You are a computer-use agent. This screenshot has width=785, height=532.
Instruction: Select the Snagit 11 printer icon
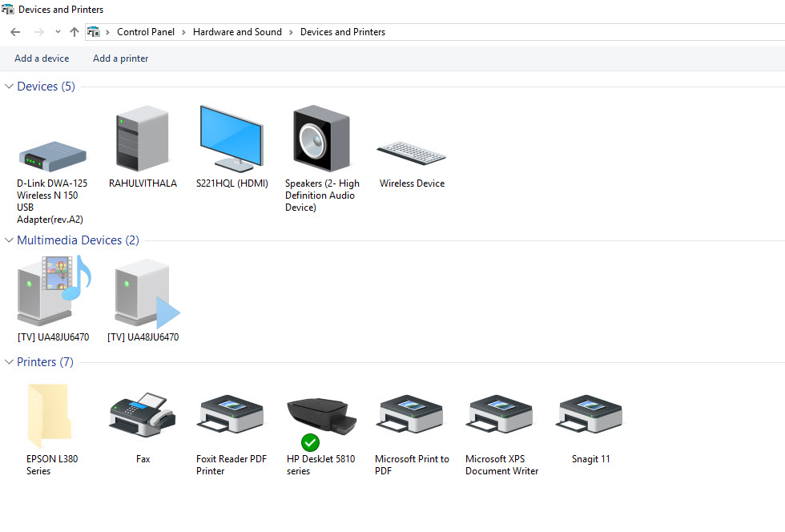point(590,414)
